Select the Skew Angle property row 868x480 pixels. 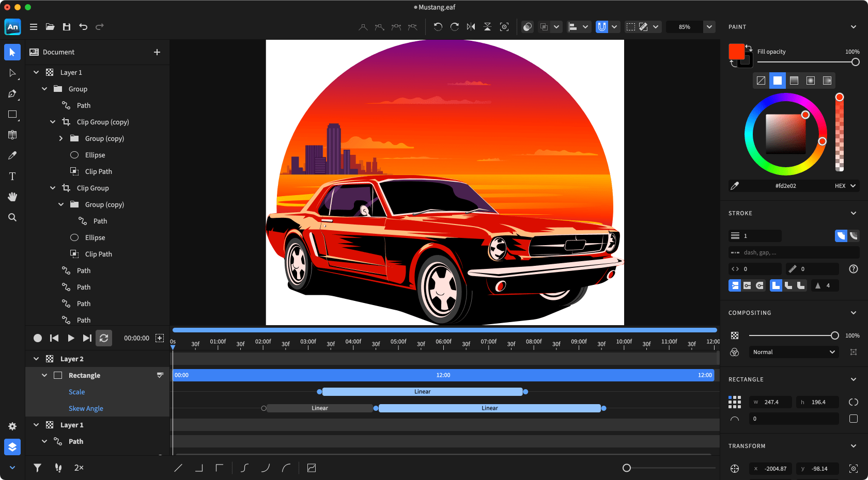pos(86,408)
